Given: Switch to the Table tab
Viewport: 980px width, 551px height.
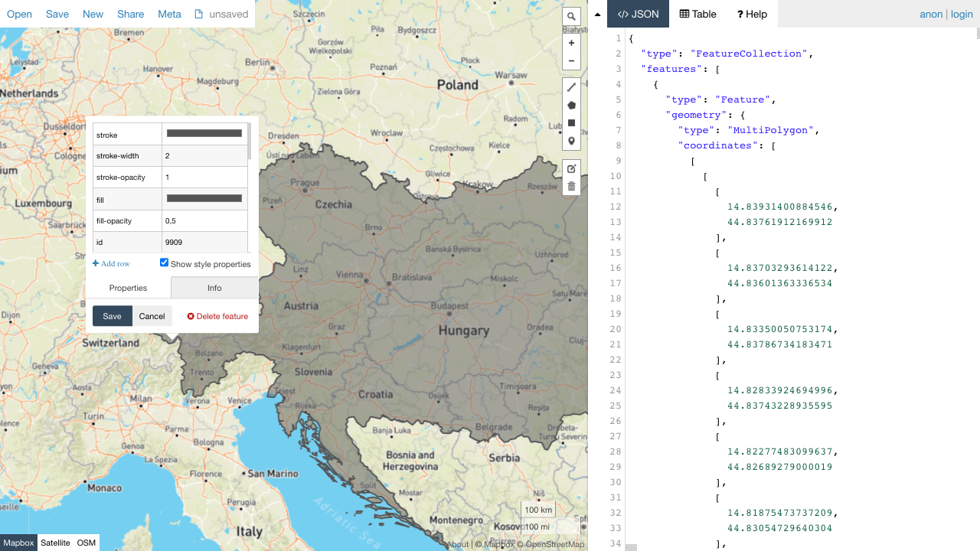Looking at the screenshot, I should 697,14.
